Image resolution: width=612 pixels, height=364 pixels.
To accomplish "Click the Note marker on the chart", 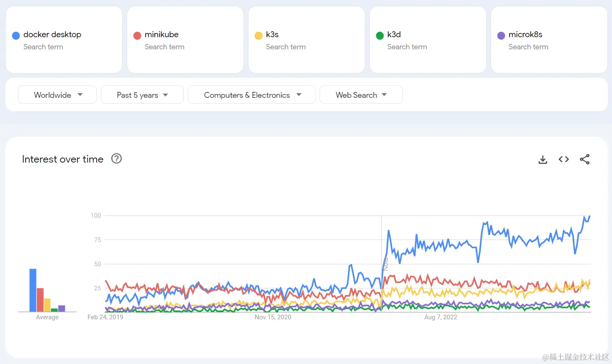I will [386, 264].
